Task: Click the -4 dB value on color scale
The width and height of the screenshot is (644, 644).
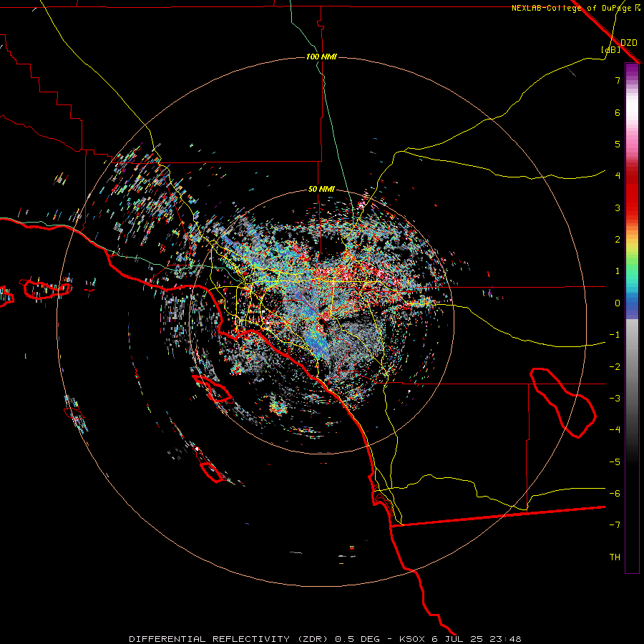Action: pos(615,430)
